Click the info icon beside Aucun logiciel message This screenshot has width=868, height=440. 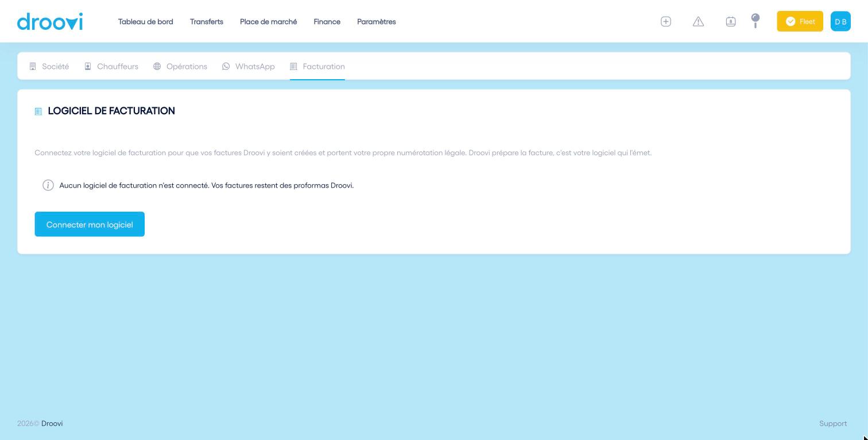pos(48,185)
